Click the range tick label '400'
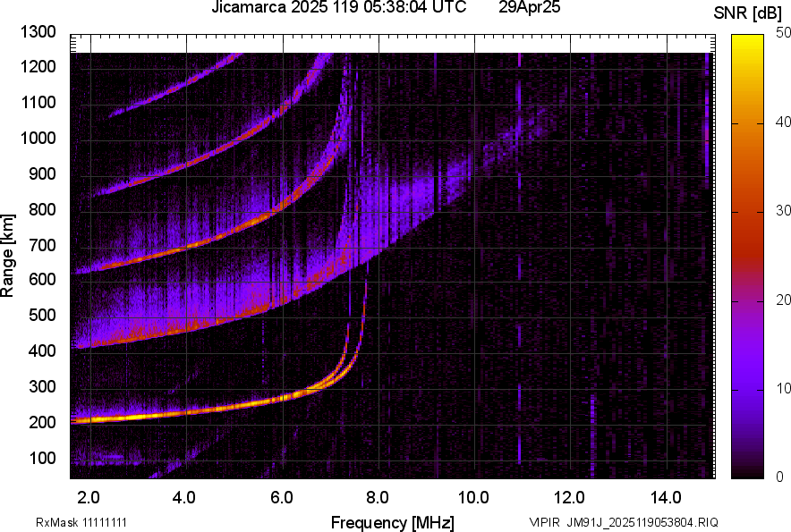The width and height of the screenshot is (791, 532). point(42,350)
